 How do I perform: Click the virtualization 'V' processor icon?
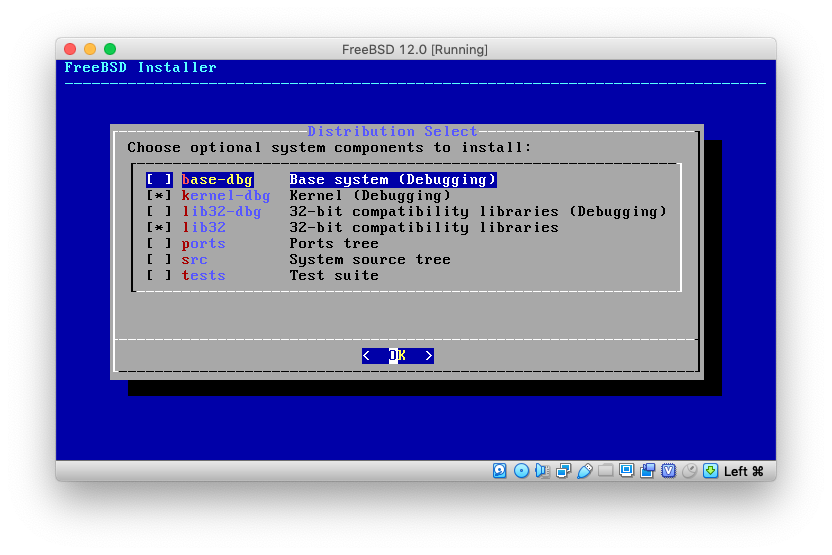coord(668,471)
